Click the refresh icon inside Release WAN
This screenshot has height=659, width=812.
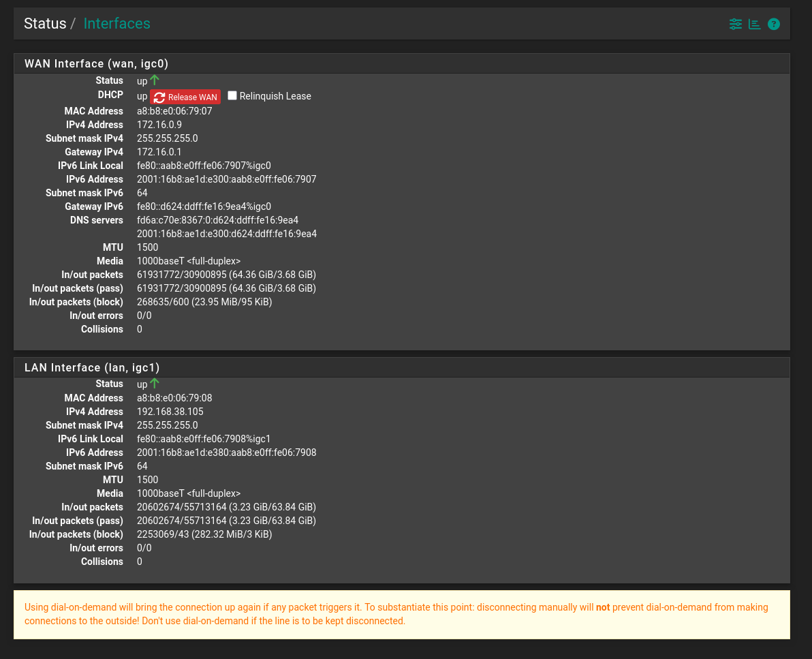[x=159, y=97]
